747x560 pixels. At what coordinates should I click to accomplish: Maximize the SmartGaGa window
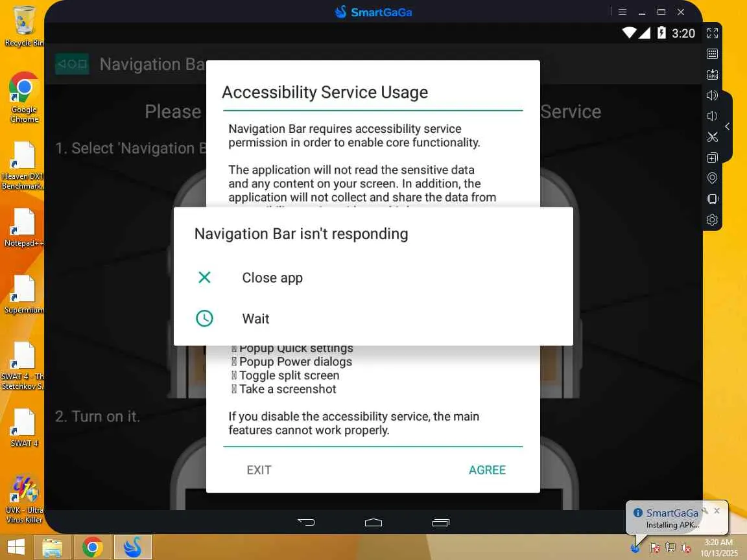click(x=661, y=12)
